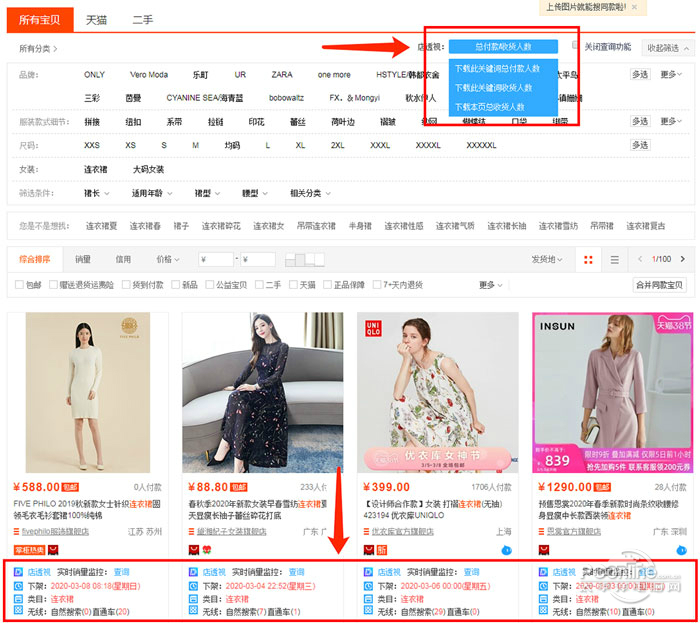
Task: Tick the 正品保障 checkbox
Action: pyautogui.click(x=327, y=284)
